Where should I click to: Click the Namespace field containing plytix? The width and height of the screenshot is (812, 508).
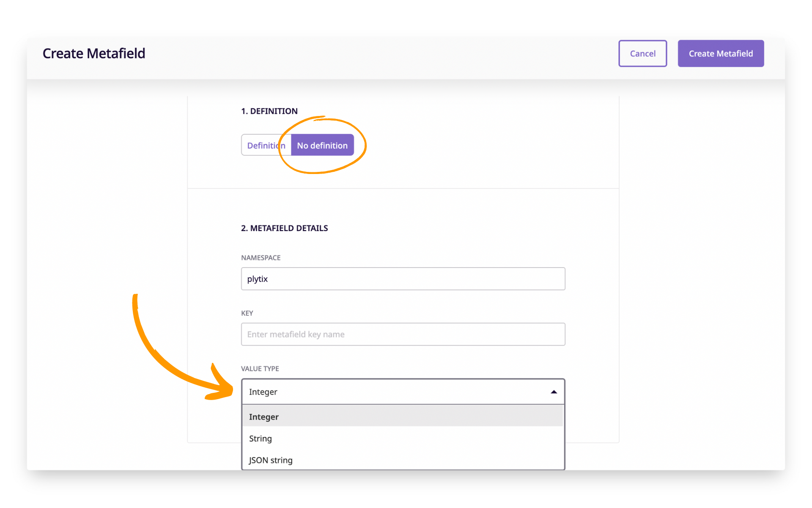(x=403, y=279)
